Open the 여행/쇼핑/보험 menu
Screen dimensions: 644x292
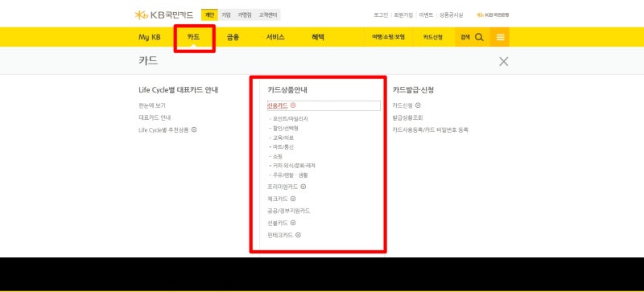pos(389,37)
